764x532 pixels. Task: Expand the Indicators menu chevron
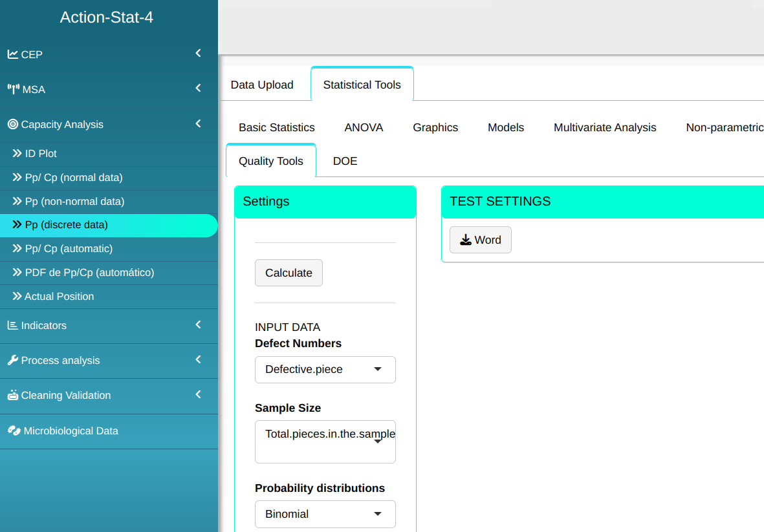coord(199,325)
